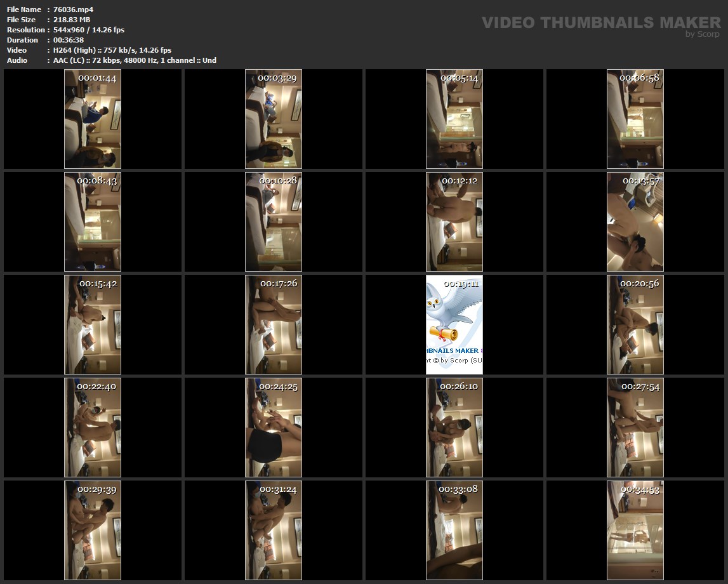Select the Duration value 00:36:38
This screenshot has width=728, height=584.
[x=69, y=40]
